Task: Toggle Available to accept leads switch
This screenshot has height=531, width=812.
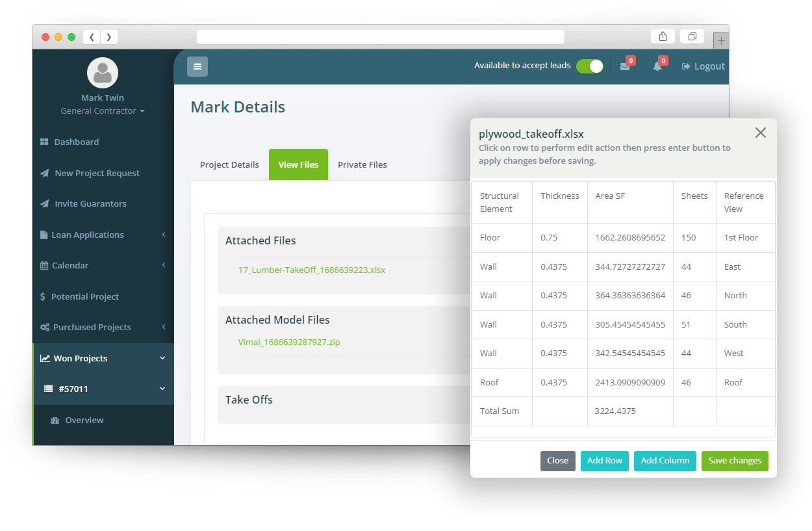Action: (589, 66)
